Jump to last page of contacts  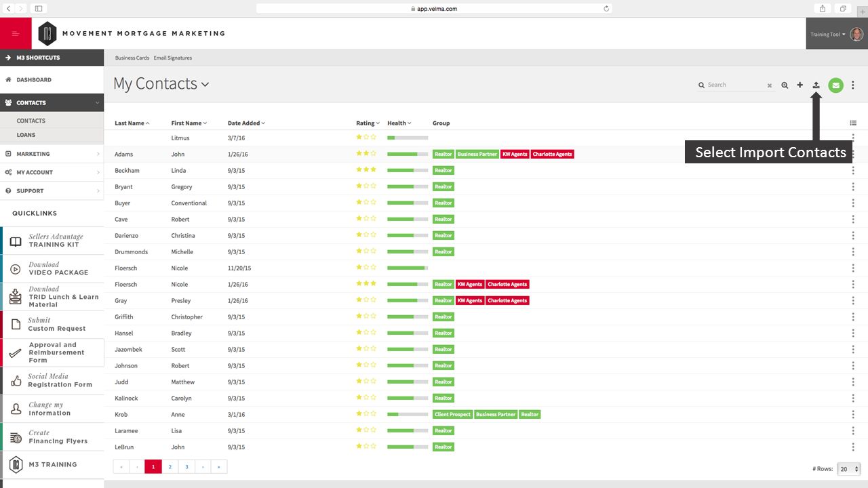point(219,466)
